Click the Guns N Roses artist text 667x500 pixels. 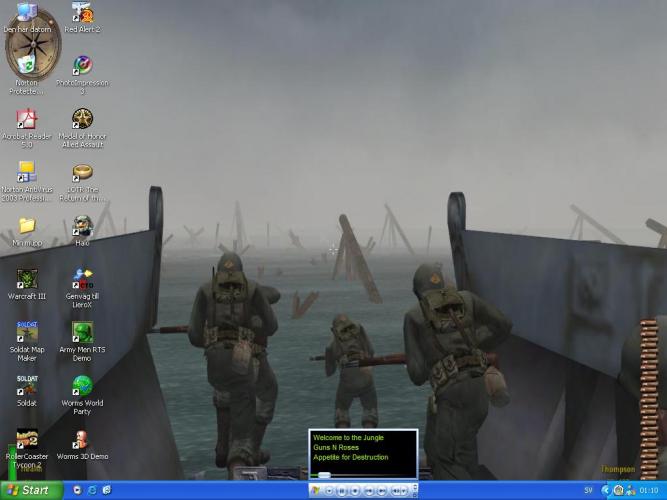(336, 447)
